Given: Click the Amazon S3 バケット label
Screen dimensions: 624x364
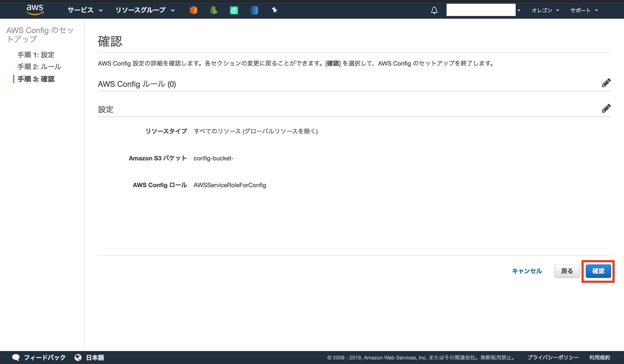Looking at the screenshot, I should (x=158, y=158).
